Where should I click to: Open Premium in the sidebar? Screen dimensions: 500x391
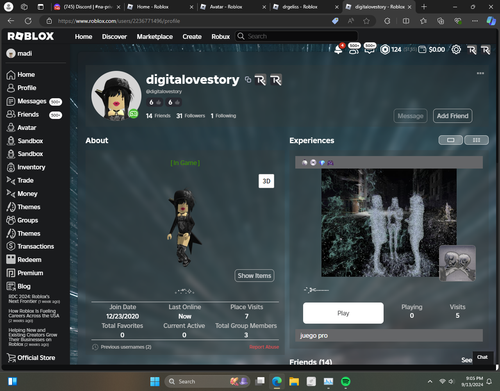click(25, 273)
